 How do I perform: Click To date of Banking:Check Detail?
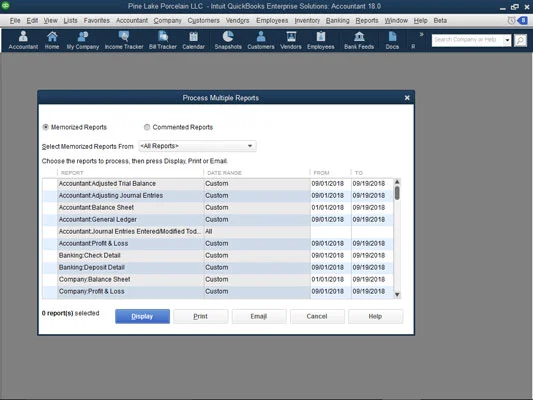coord(372,255)
